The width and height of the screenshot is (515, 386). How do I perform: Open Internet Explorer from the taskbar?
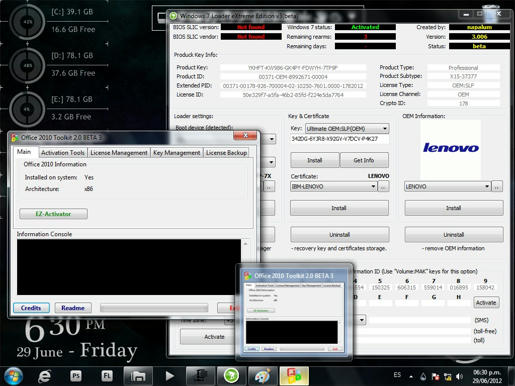(x=44, y=376)
